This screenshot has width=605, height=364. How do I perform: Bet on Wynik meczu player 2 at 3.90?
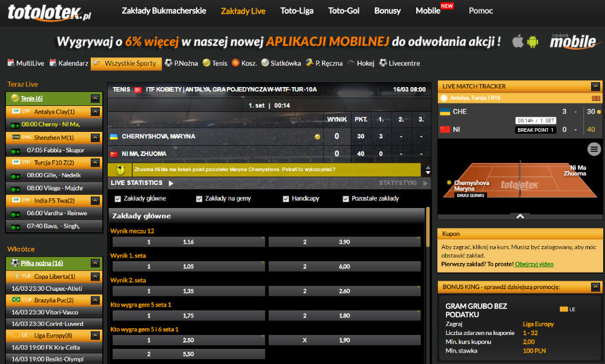[345, 242]
